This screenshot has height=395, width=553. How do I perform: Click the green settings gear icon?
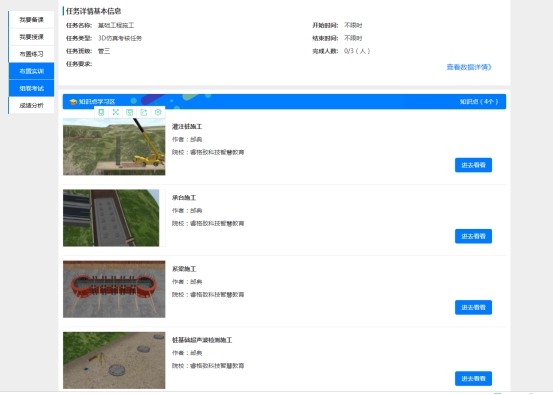(158, 112)
